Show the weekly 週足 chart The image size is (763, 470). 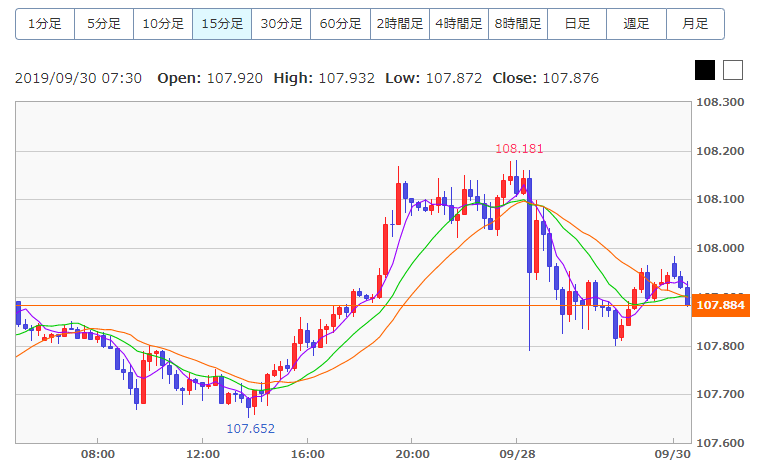pyautogui.click(x=636, y=23)
